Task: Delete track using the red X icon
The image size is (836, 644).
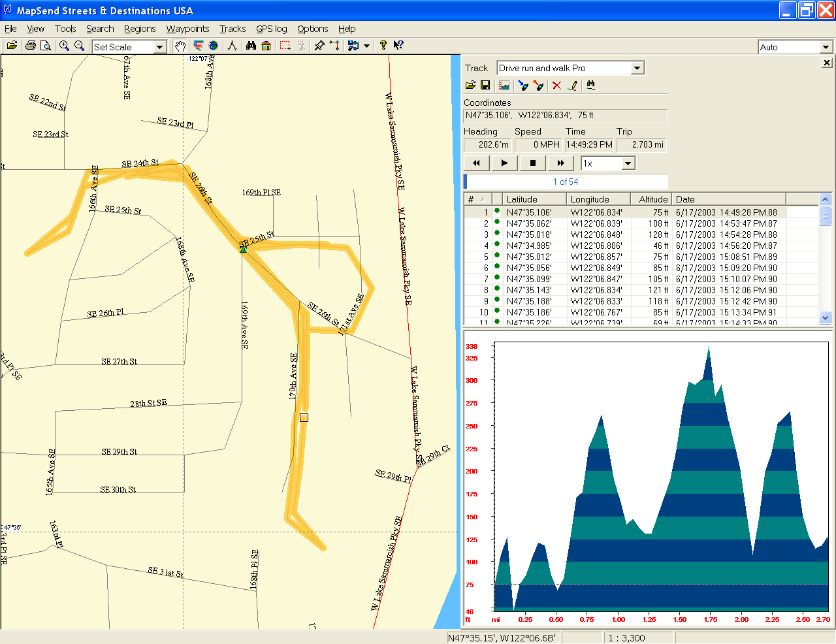Action: tap(556, 86)
